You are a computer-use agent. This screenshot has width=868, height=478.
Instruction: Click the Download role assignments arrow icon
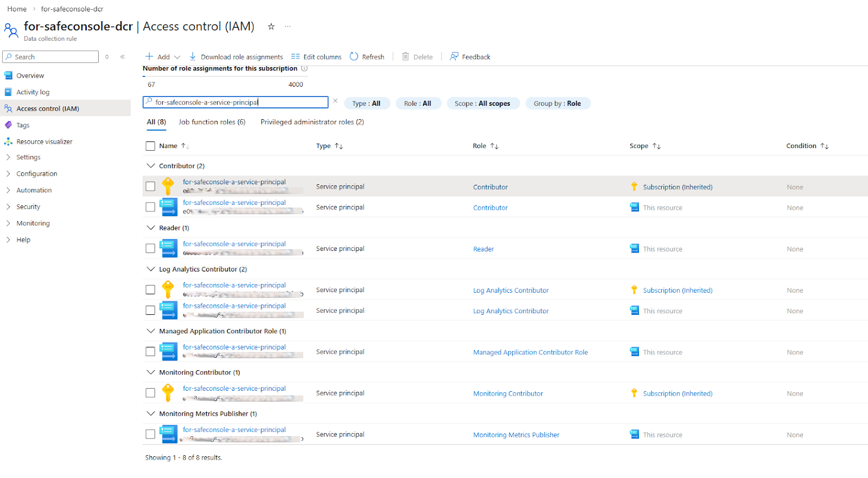pos(193,56)
